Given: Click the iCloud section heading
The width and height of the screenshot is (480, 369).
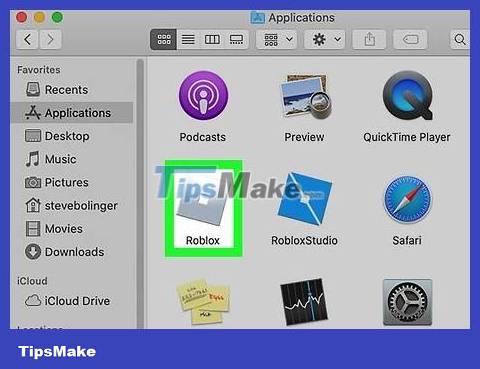Looking at the screenshot, I should coord(32,281).
